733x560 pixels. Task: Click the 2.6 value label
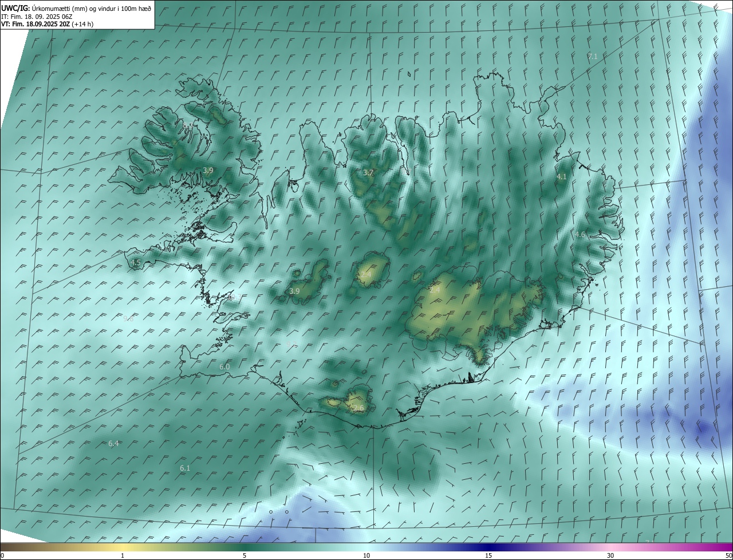pyautogui.click(x=358, y=408)
